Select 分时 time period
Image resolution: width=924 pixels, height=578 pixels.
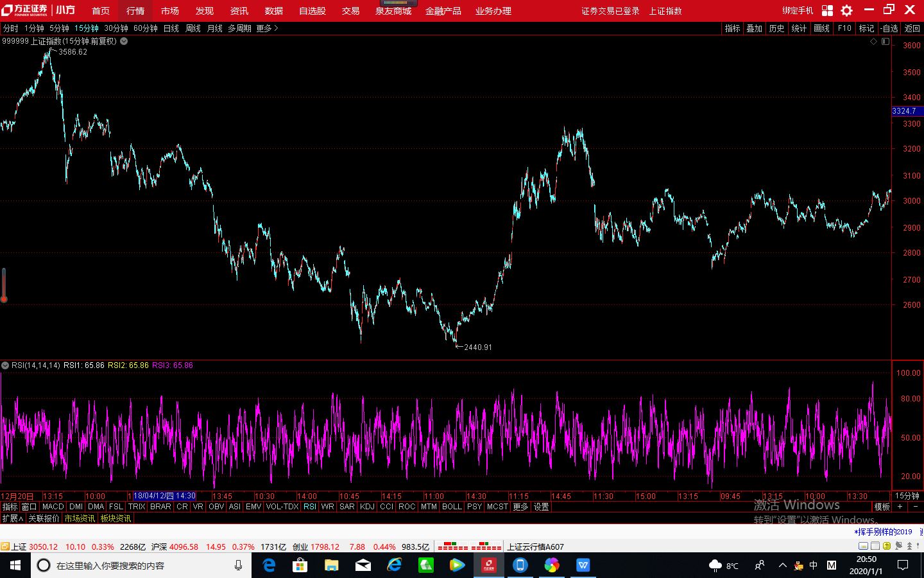[10, 28]
